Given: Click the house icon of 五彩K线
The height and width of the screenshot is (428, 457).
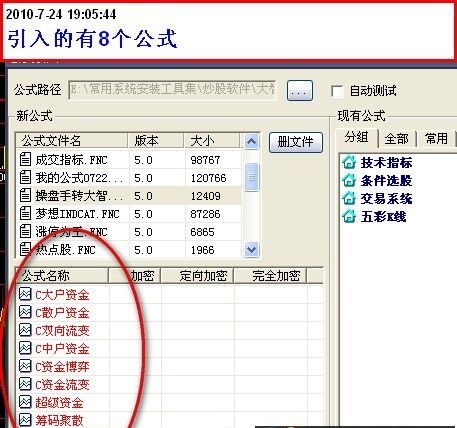Looking at the screenshot, I should click(x=349, y=216).
